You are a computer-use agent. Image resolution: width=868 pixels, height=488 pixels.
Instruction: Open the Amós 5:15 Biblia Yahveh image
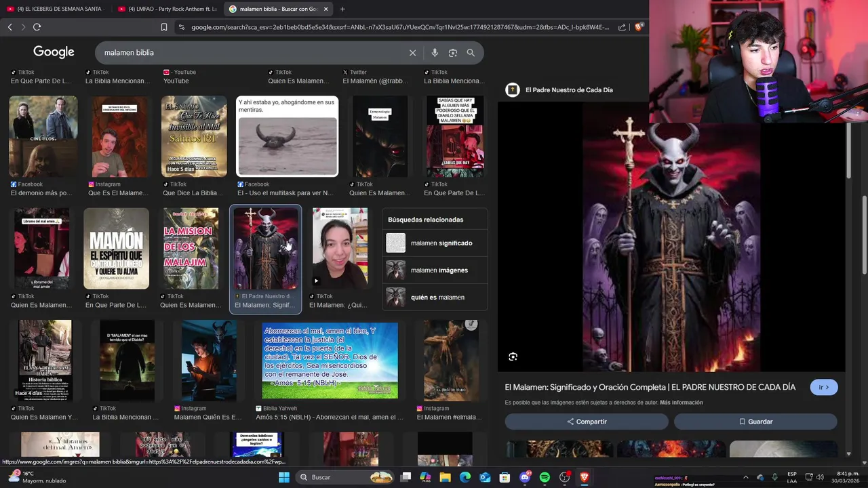pos(330,361)
